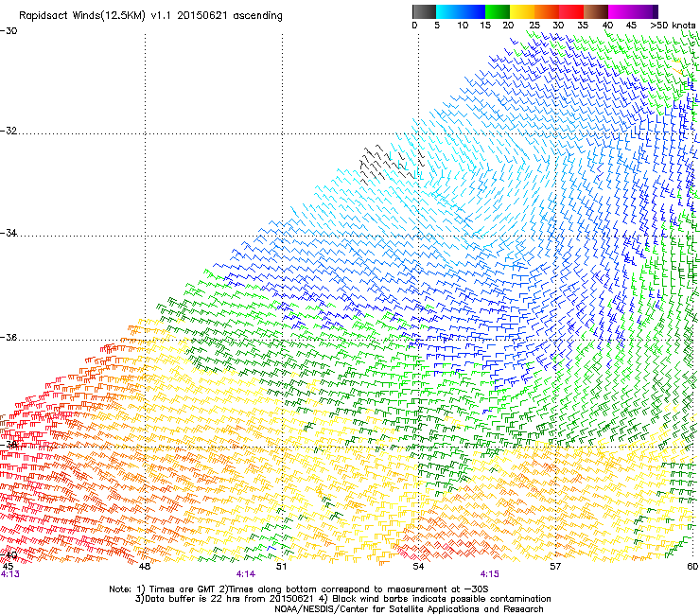Click the NOAA/NESDIS credit line
Viewport: 700px width, 615px height.
409,609
